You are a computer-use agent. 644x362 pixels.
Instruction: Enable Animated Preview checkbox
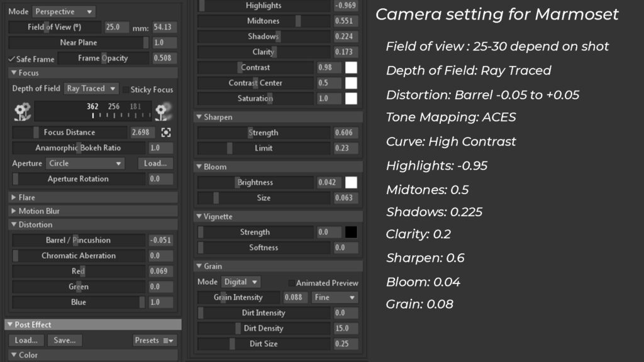291,283
